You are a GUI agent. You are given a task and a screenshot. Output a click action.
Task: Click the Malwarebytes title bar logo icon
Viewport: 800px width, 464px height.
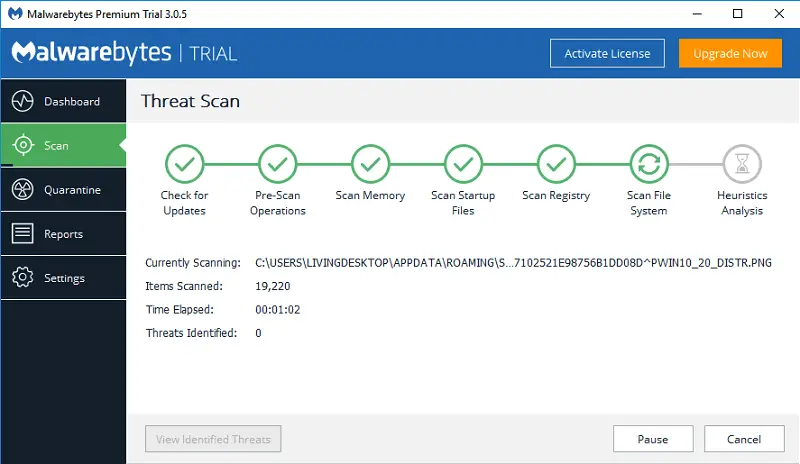tap(15, 14)
